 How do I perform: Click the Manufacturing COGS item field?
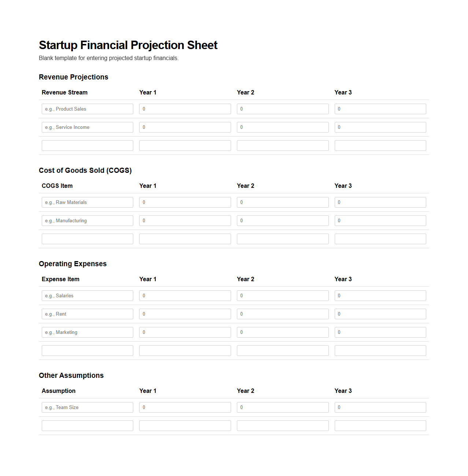coord(87,220)
